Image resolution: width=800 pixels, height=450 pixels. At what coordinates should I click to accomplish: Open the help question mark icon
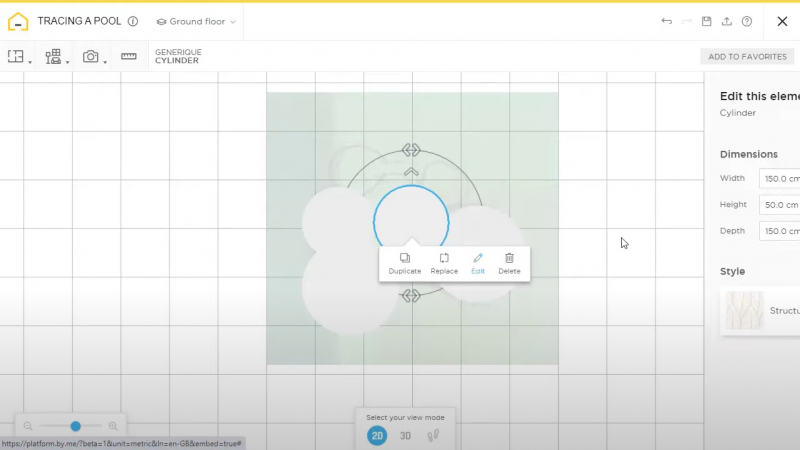747,21
